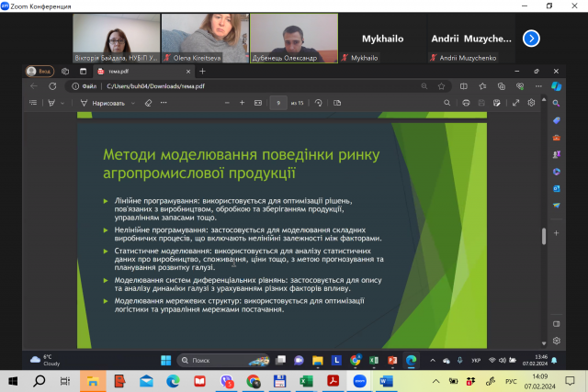Screen dimensions: 588x392
Task: Open Zoom from the Windows taskbar
Action: pos(359,379)
